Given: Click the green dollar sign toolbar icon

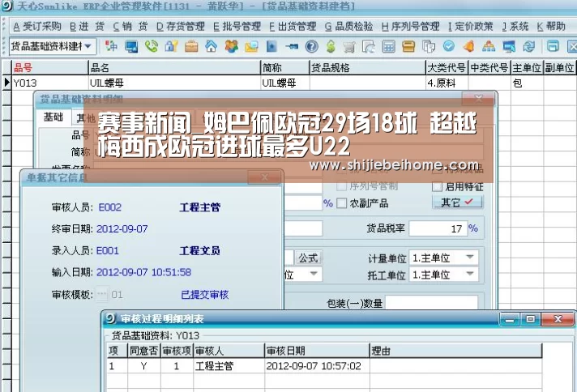Looking at the screenshot, I should pyautogui.click(x=331, y=46).
